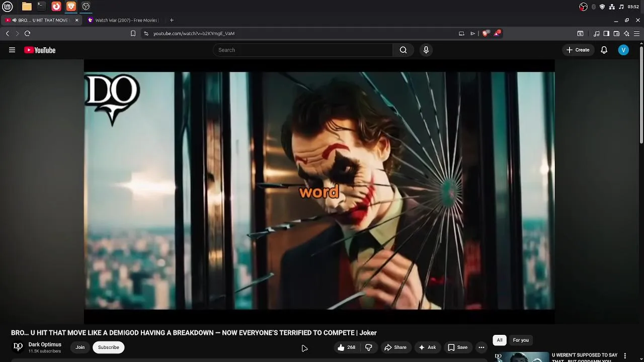Mute the audio-playing YouTube tab
The width and height of the screenshot is (644, 362).
pos(14,20)
